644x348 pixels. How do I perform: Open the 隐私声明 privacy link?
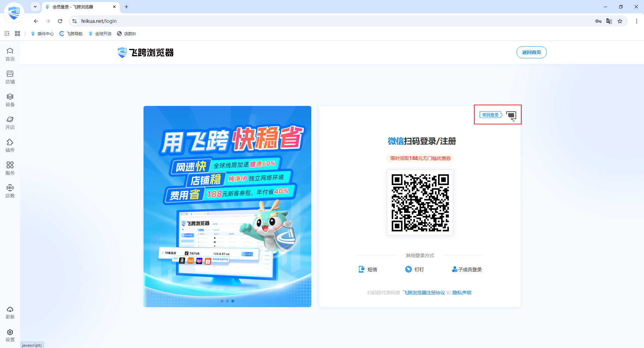[x=462, y=293]
